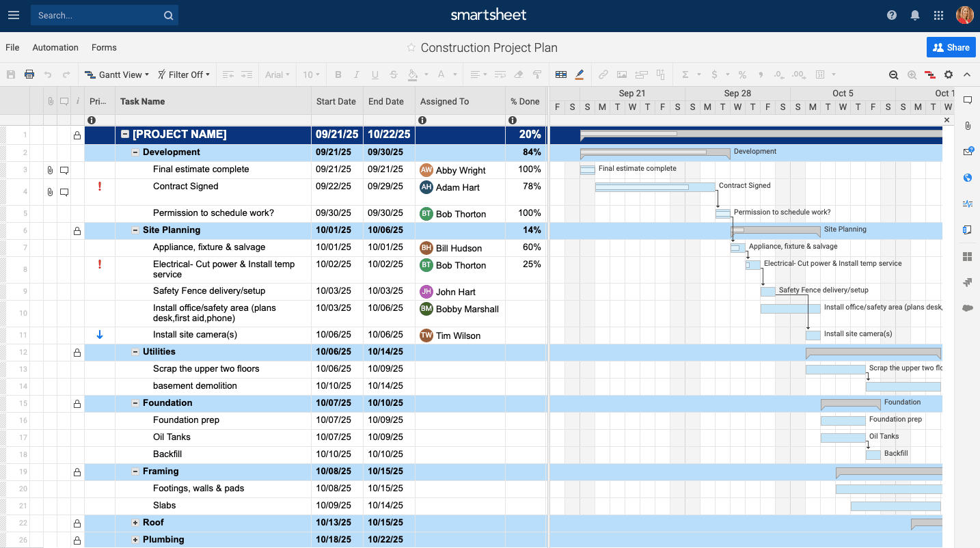Open the hamburger navigation menu
Viewport: 980px width, 548px height.
(x=14, y=15)
